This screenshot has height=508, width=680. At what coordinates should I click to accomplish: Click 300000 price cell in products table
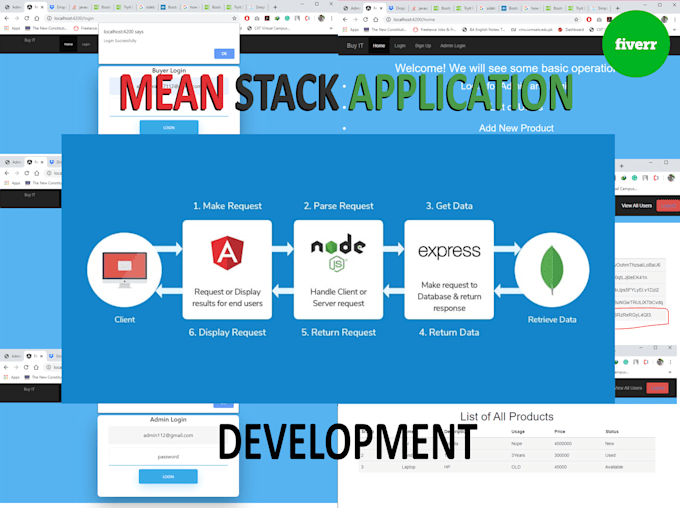(x=562, y=456)
